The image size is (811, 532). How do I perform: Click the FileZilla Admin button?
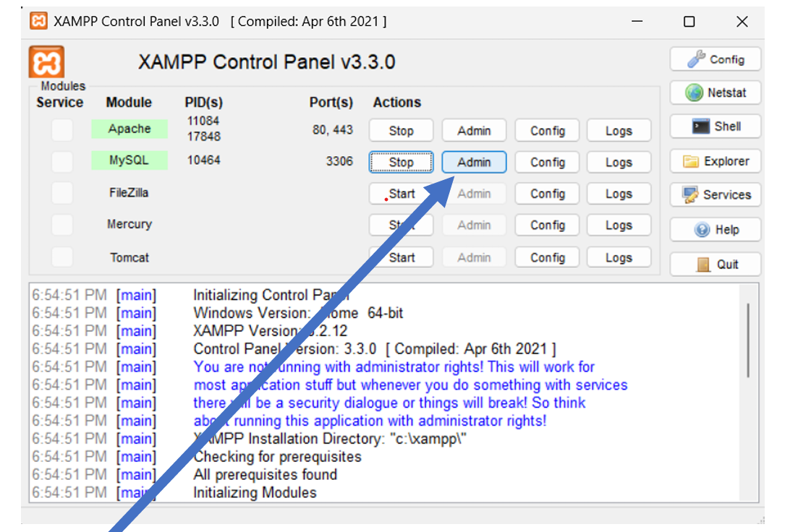(474, 194)
